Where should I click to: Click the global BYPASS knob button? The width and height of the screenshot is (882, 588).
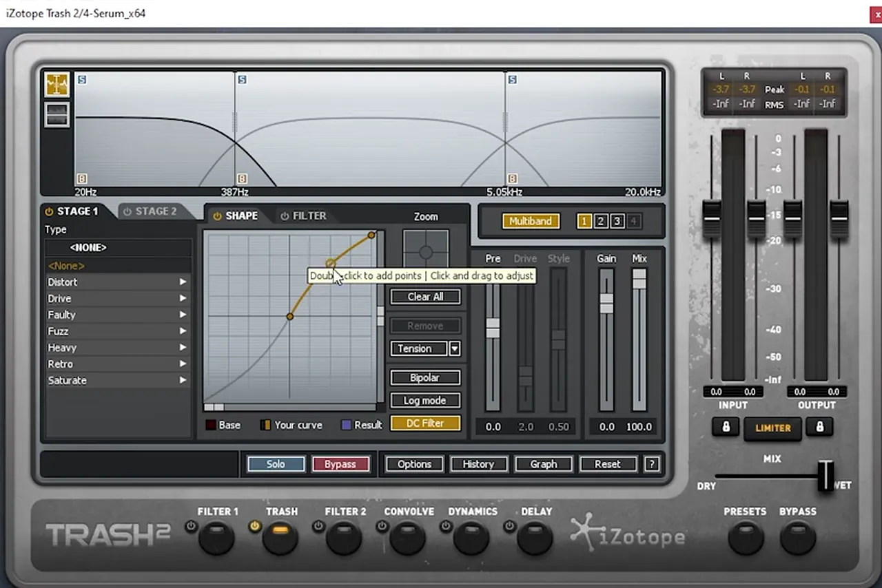(x=798, y=538)
